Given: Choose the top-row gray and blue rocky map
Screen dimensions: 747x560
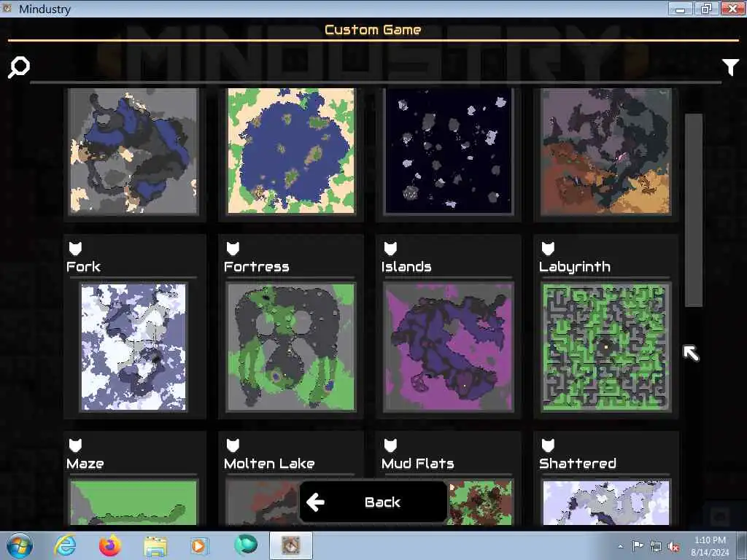Looking at the screenshot, I should (x=133, y=150).
